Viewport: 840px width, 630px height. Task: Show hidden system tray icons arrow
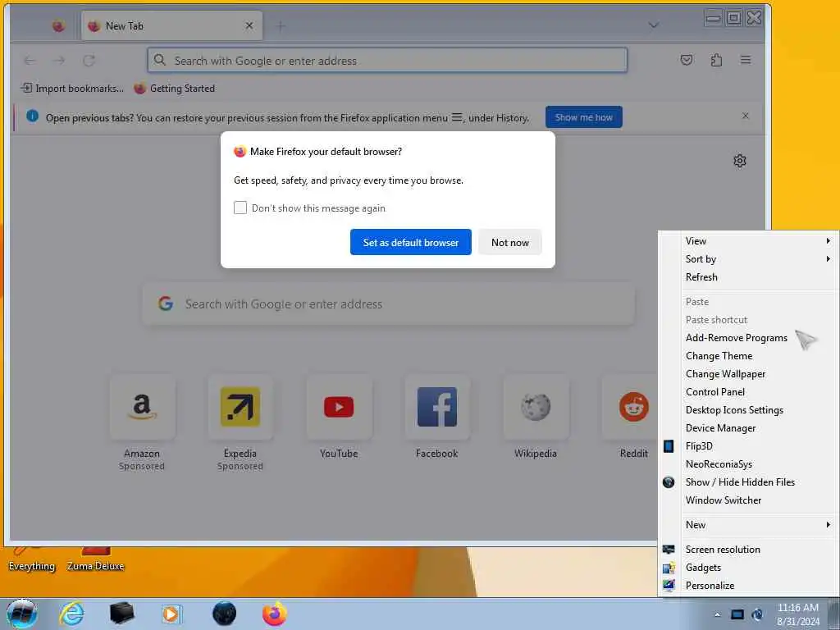[x=717, y=614]
